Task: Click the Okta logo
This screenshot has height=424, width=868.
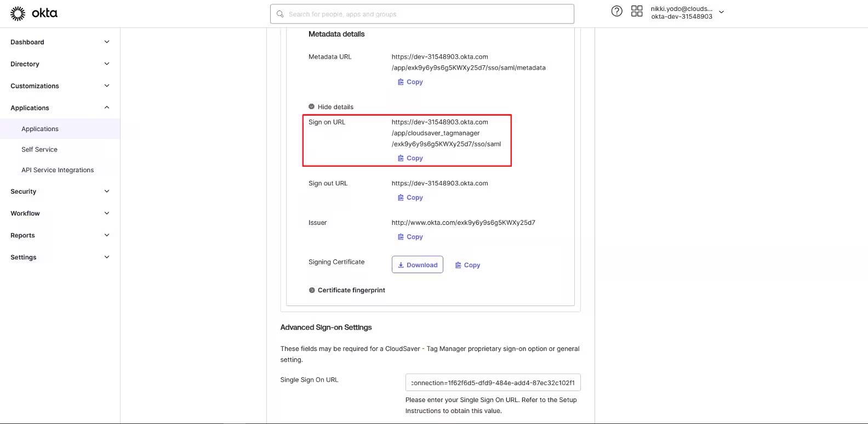Action: point(34,13)
